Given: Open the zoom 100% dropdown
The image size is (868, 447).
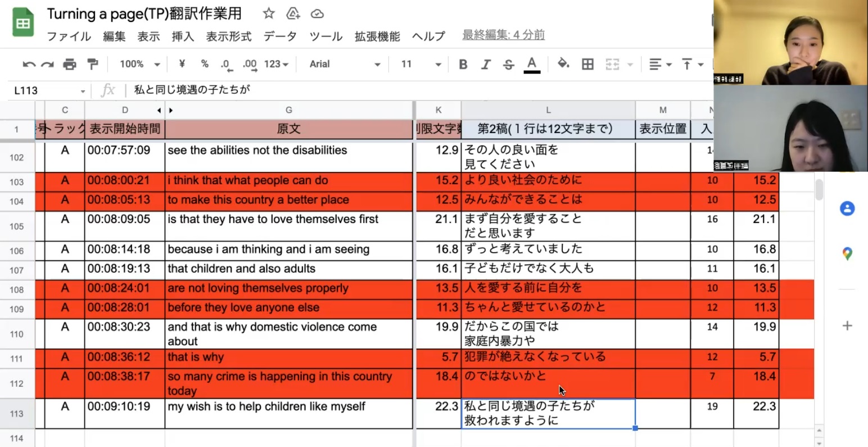Looking at the screenshot, I should 139,64.
